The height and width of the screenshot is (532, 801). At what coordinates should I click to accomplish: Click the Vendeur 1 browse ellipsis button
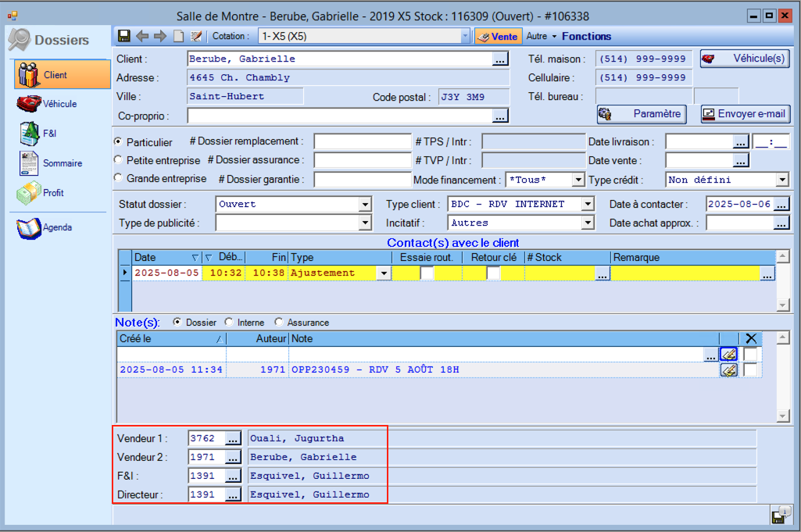pyautogui.click(x=233, y=439)
